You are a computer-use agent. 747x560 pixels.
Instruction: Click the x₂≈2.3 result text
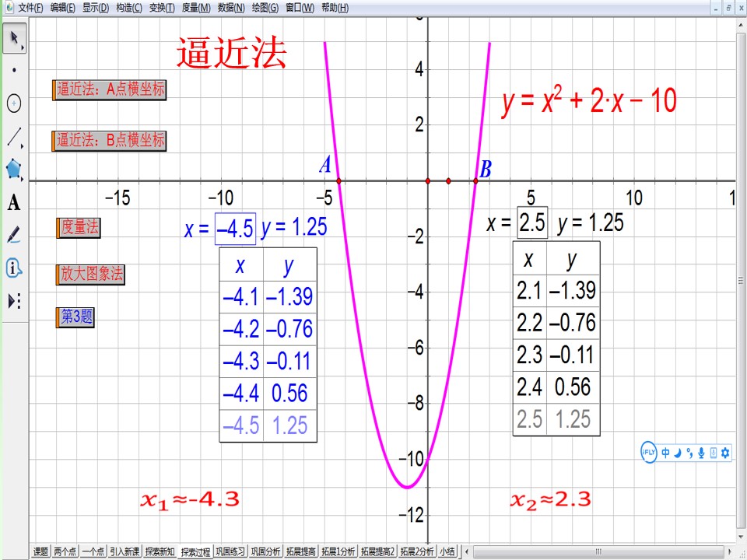pyautogui.click(x=551, y=501)
